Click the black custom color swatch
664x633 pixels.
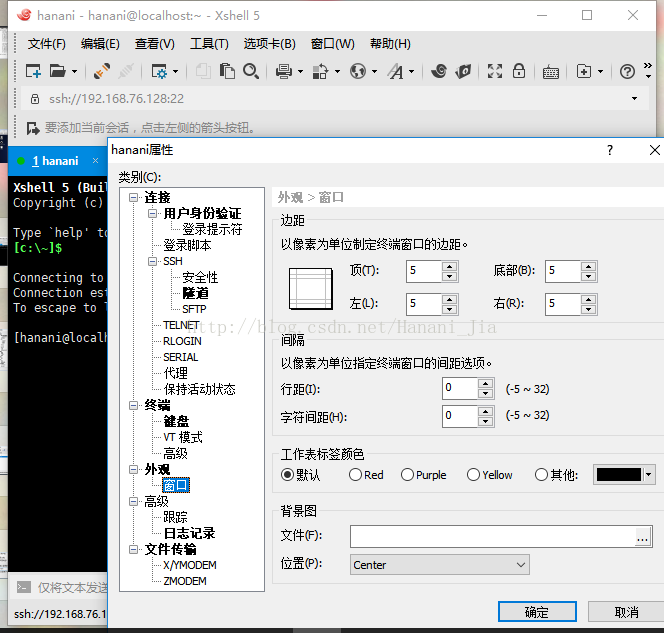[x=619, y=475]
